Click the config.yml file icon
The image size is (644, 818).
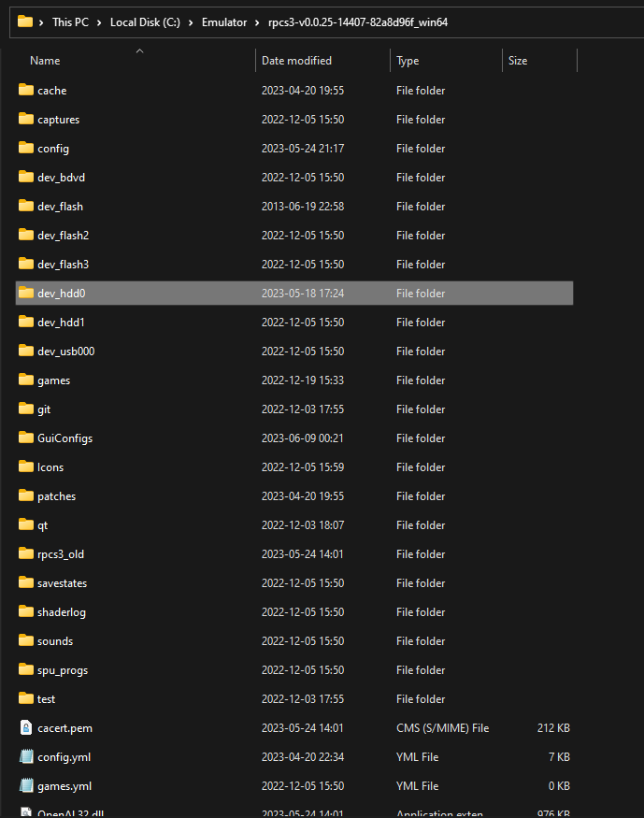[25, 756]
